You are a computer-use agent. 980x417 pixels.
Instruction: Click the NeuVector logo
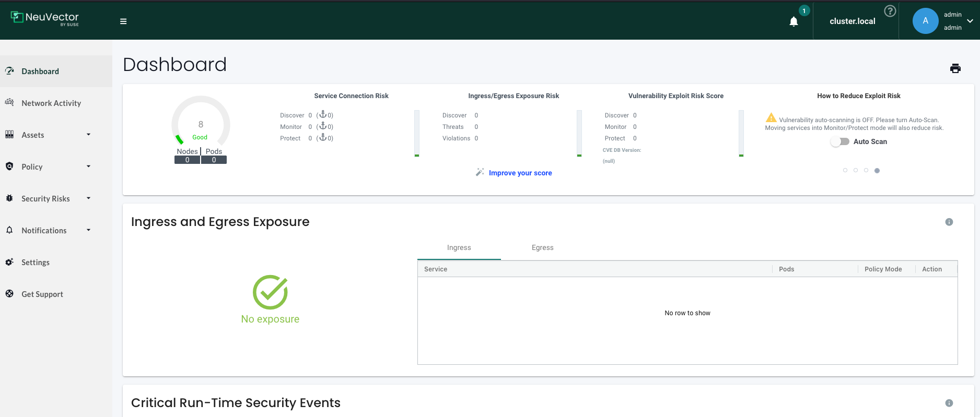tap(45, 18)
